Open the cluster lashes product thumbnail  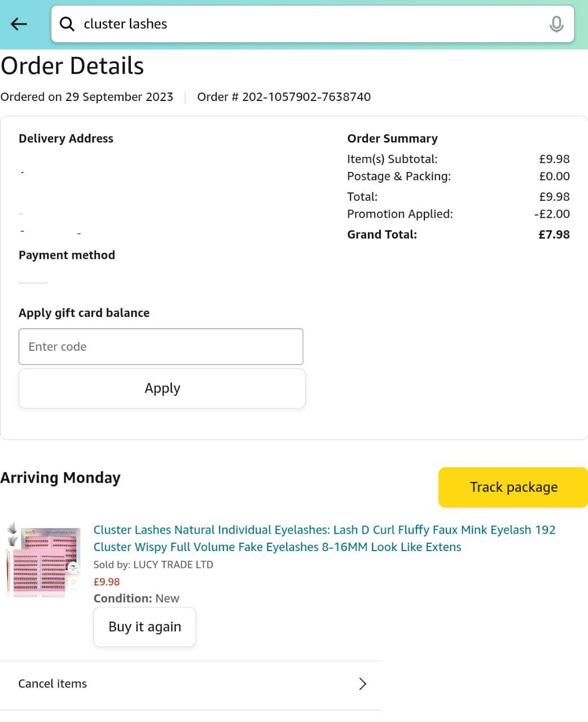(x=43, y=560)
